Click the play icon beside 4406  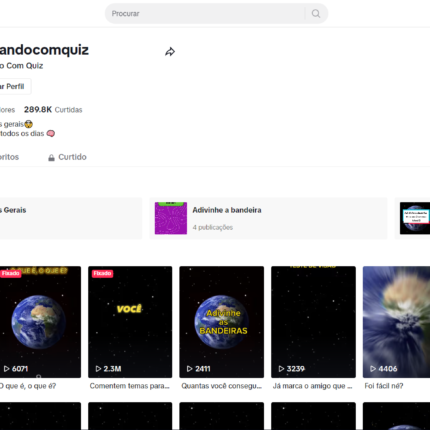pyautogui.click(x=373, y=369)
